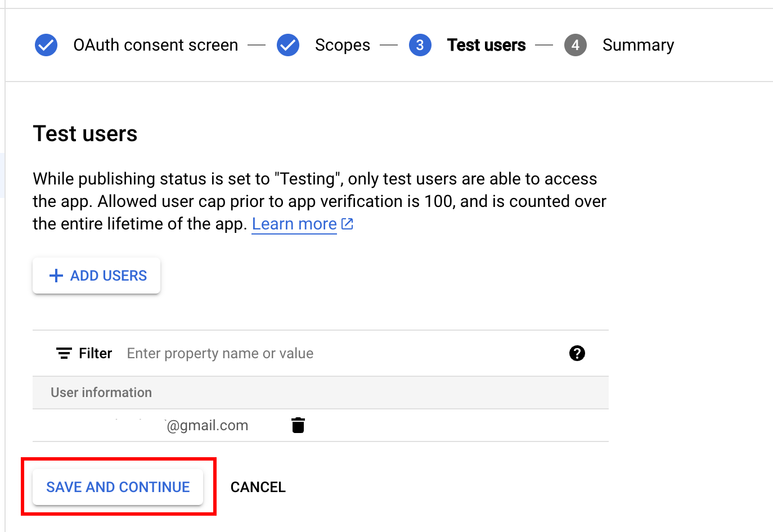Click the completed OAuth consent screen step checkmark
The image size is (773, 532).
coord(46,44)
